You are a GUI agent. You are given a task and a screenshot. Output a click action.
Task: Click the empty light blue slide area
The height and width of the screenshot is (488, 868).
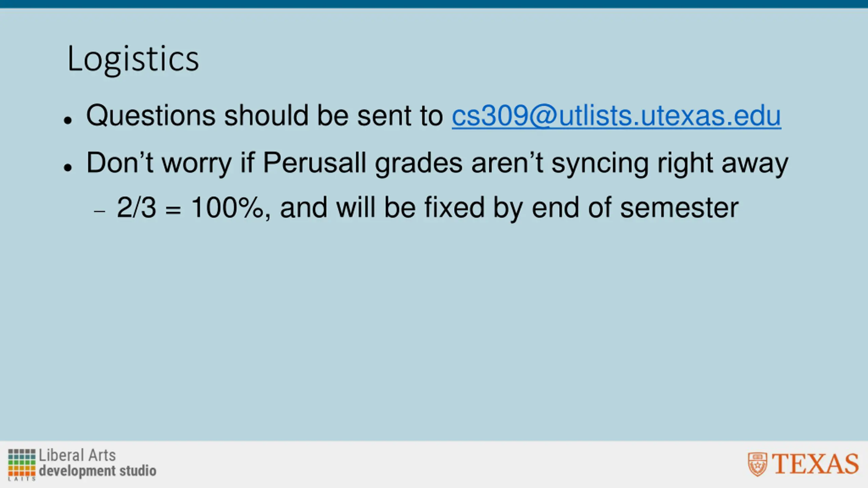(x=434, y=322)
